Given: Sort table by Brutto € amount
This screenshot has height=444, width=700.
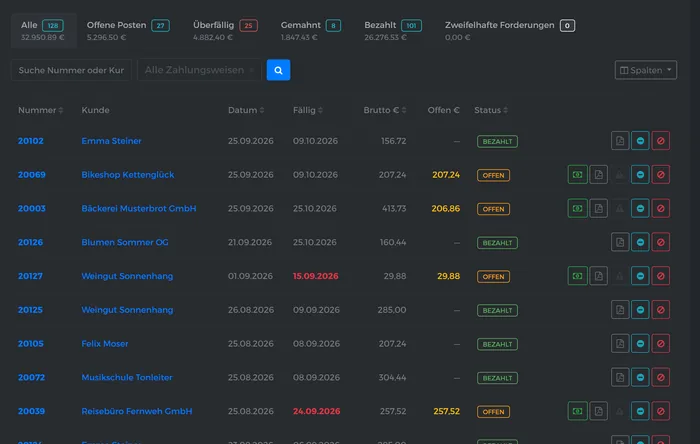Looking at the screenshot, I should click(x=384, y=110).
